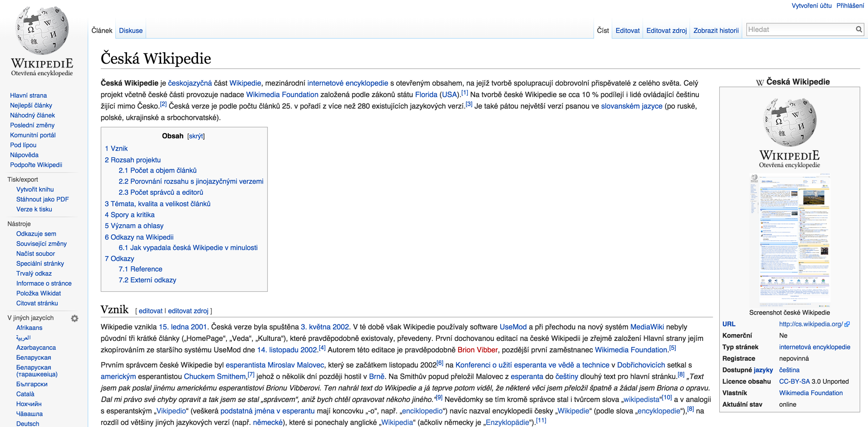The width and height of the screenshot is (868, 427).
Task: Open internetová encyklopedie link in infobox
Action: point(815,347)
